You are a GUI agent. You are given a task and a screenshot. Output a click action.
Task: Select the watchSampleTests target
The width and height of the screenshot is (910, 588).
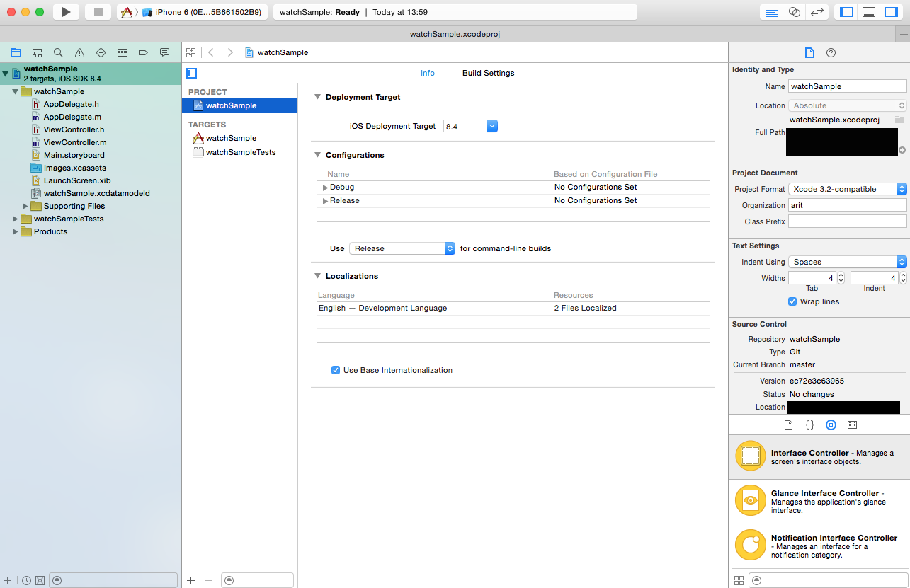(x=239, y=152)
